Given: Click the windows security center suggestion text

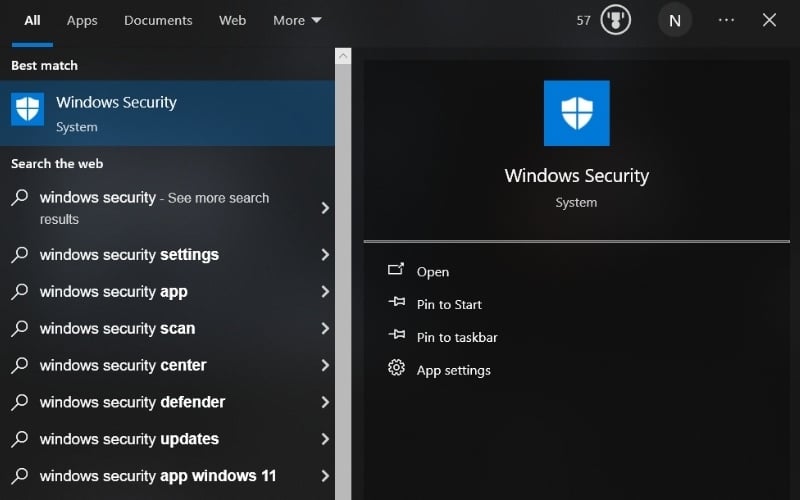Looking at the screenshot, I should tap(123, 365).
